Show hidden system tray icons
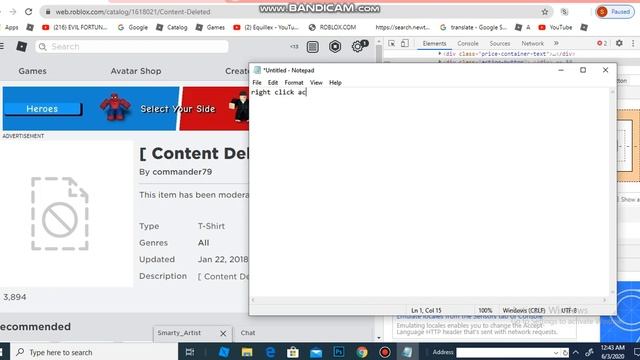640x360 pixels. click(x=576, y=352)
